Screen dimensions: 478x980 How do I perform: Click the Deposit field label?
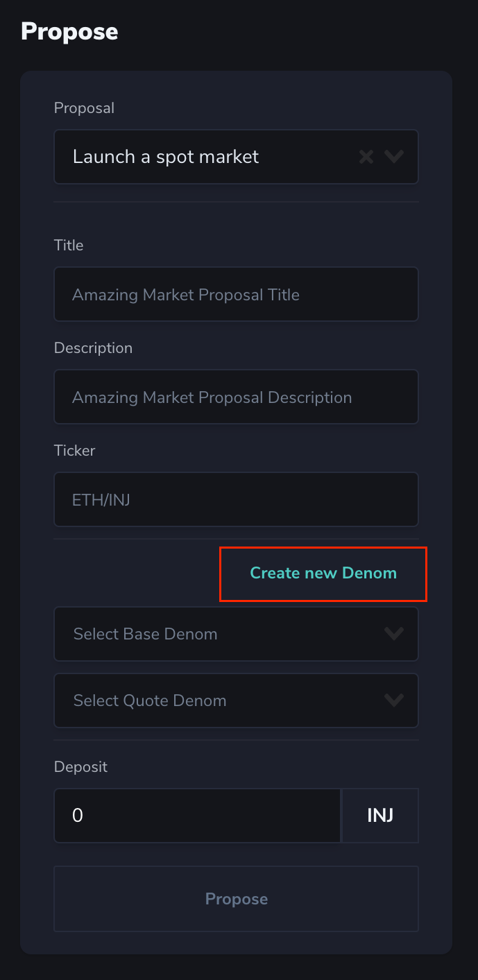[x=80, y=767]
